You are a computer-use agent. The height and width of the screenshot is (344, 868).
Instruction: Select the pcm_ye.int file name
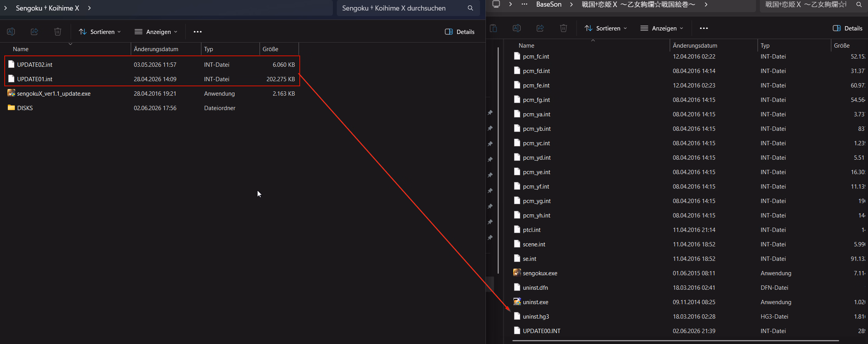coord(537,172)
